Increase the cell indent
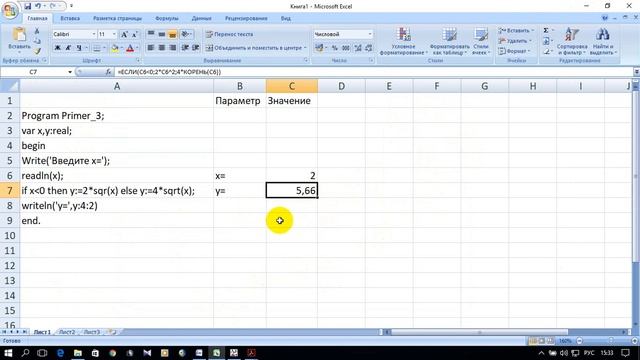Viewport: 640px width, 360px height. tap(196, 48)
